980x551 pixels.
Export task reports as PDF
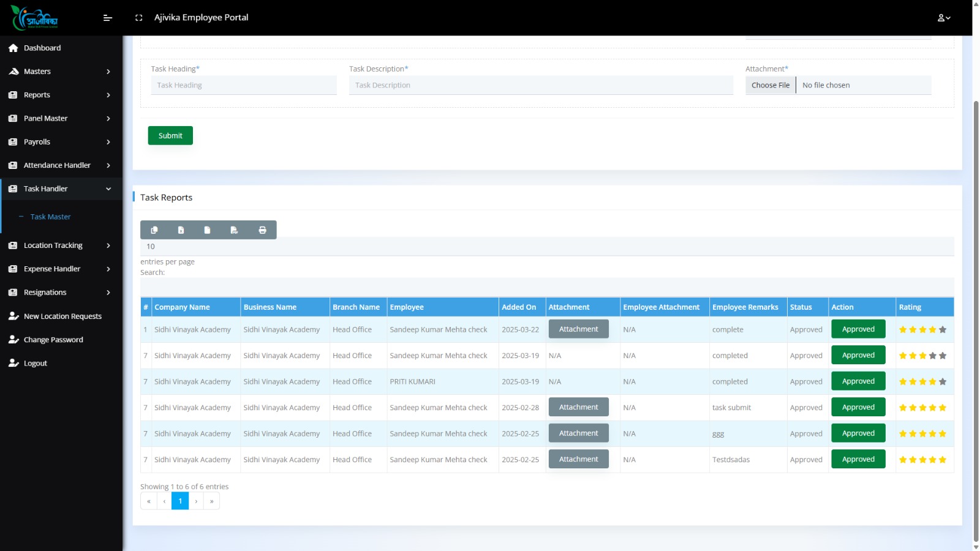click(234, 230)
